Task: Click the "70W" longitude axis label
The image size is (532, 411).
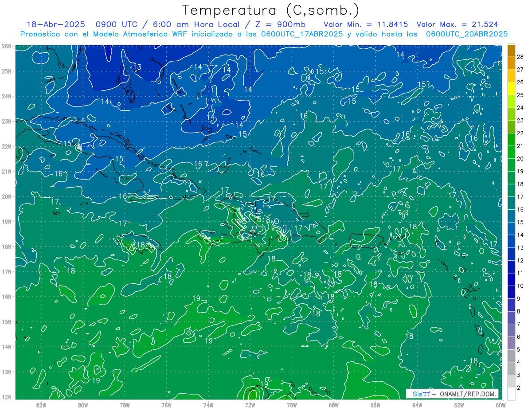Action: (292, 405)
